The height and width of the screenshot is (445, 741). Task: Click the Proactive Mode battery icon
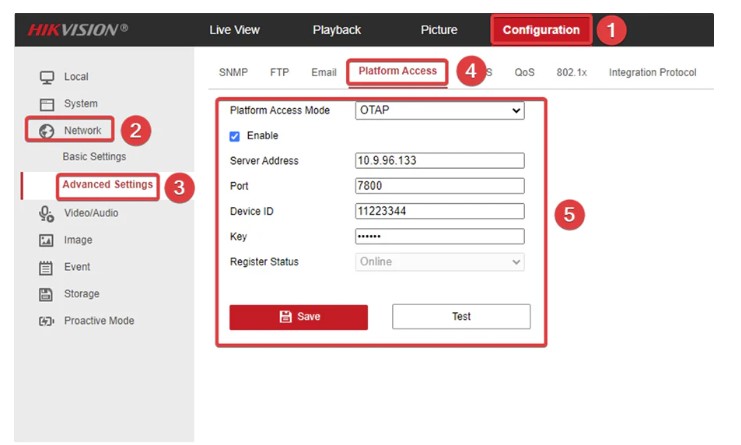pos(46,321)
